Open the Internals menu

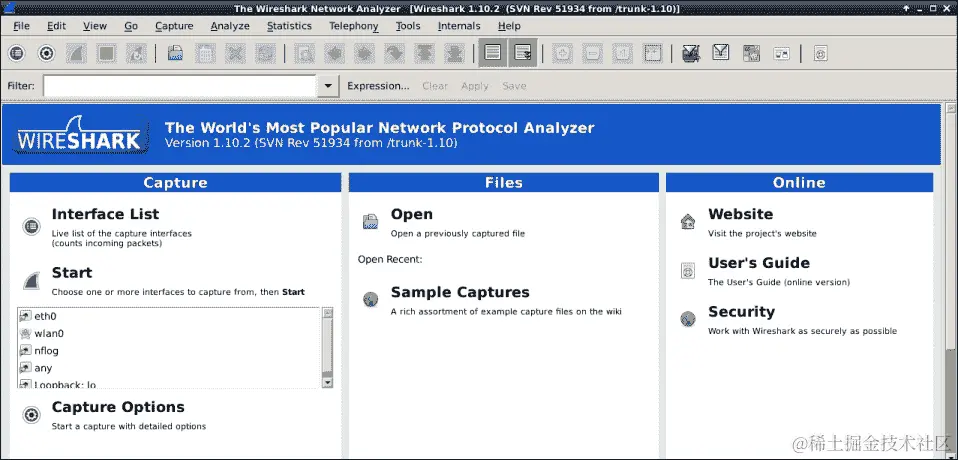click(x=459, y=26)
